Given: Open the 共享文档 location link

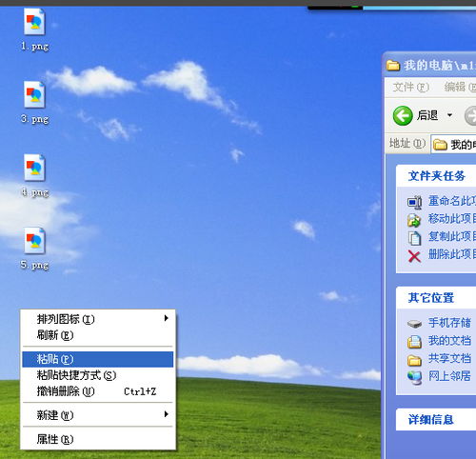Looking at the screenshot, I should (449, 358).
